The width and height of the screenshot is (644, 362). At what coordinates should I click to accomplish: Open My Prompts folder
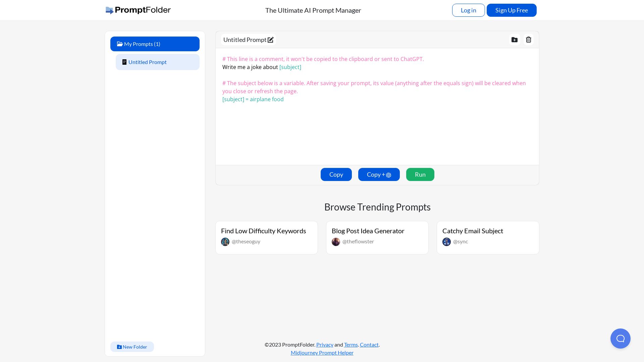(x=142, y=44)
